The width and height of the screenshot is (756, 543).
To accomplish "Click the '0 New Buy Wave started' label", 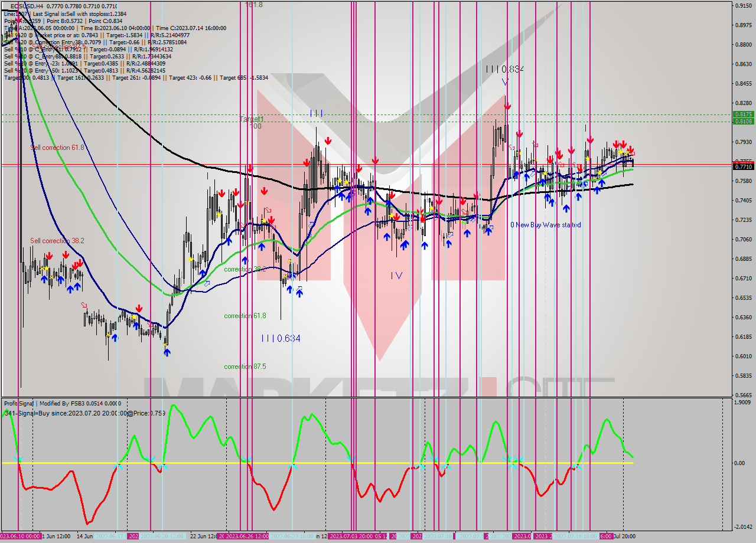I will (x=546, y=225).
